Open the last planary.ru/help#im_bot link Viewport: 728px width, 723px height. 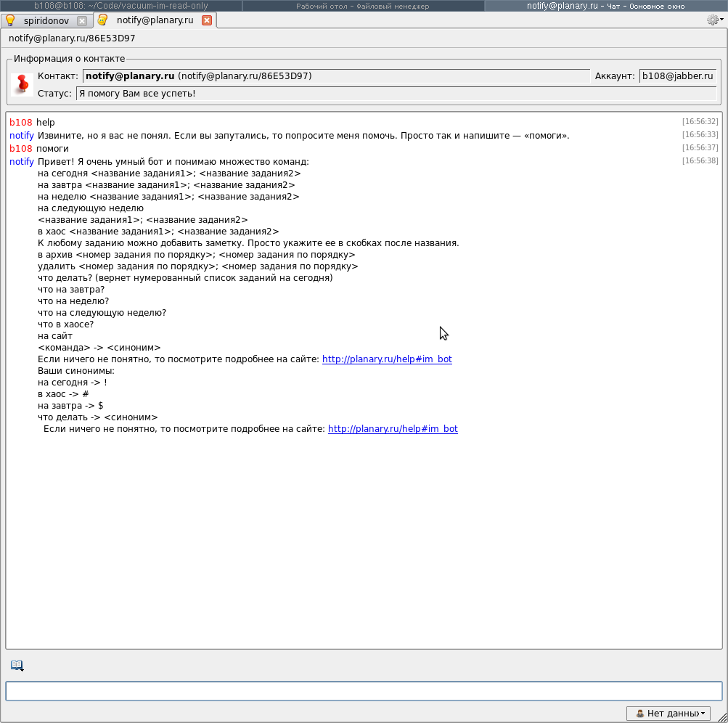[x=393, y=429]
